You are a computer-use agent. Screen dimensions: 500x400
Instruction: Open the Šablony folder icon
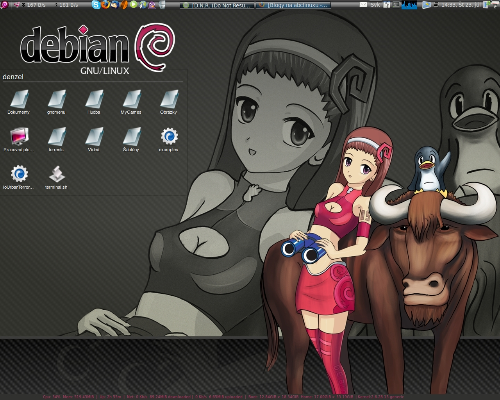(132, 137)
